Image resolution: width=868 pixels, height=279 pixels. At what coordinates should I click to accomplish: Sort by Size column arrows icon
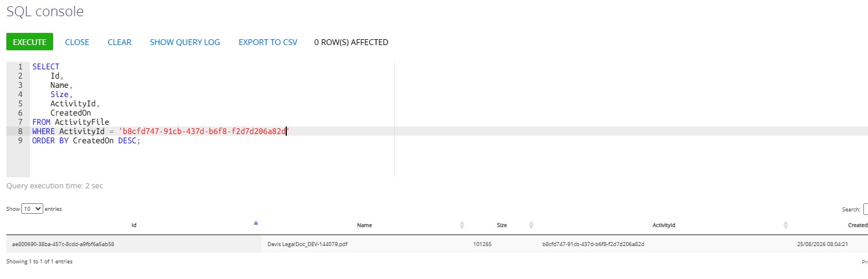pos(532,225)
